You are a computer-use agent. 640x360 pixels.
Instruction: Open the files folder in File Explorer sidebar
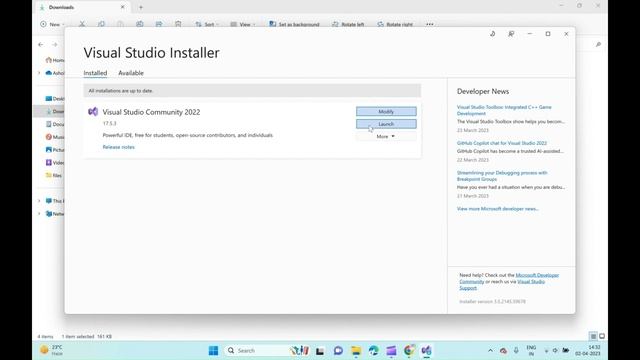[x=54, y=176]
